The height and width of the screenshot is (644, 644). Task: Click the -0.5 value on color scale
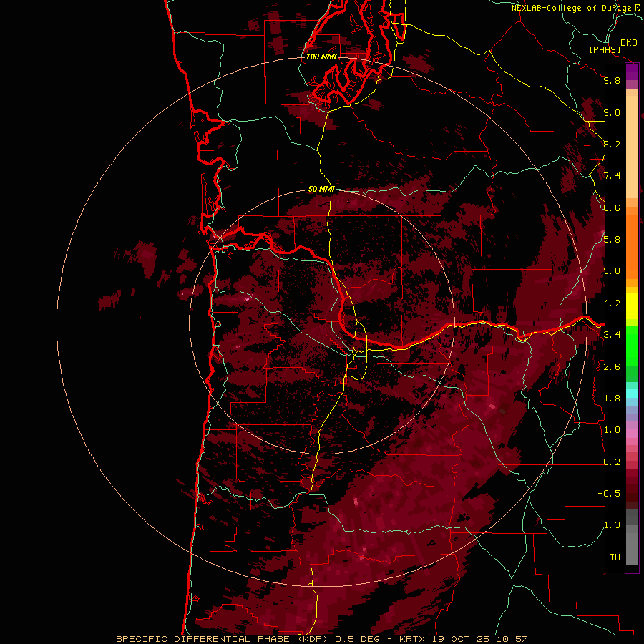[x=609, y=494]
